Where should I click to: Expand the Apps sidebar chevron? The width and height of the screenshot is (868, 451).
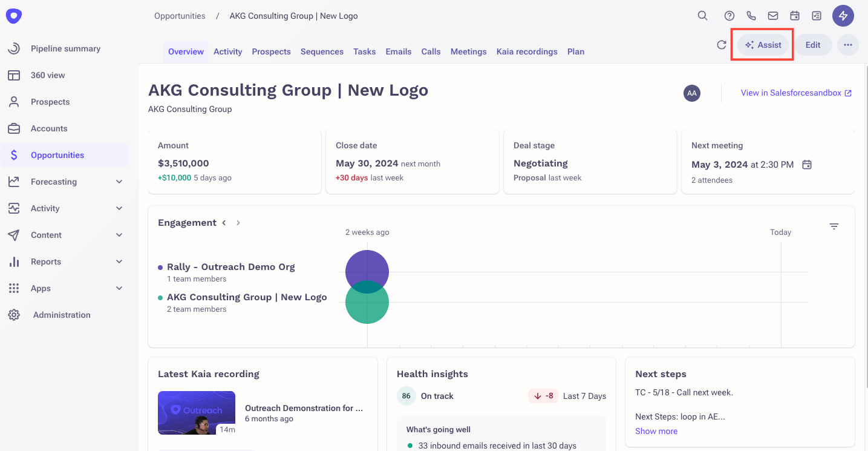point(119,288)
